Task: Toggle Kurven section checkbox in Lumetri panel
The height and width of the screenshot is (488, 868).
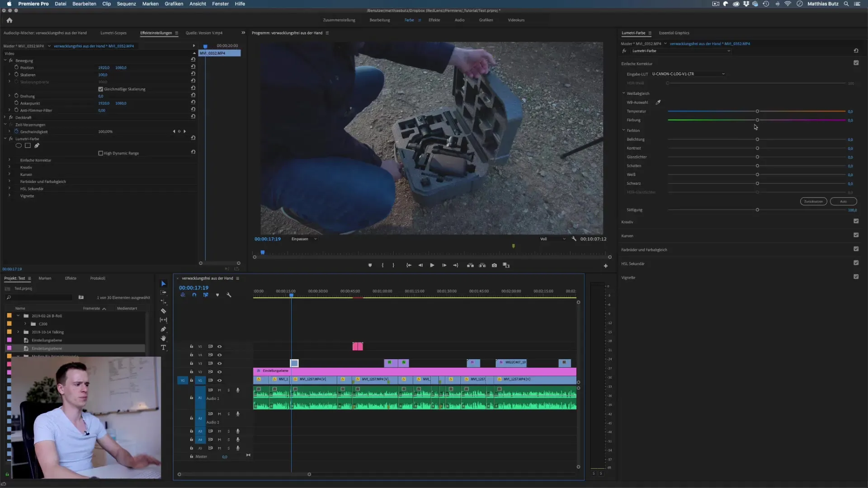Action: point(856,235)
